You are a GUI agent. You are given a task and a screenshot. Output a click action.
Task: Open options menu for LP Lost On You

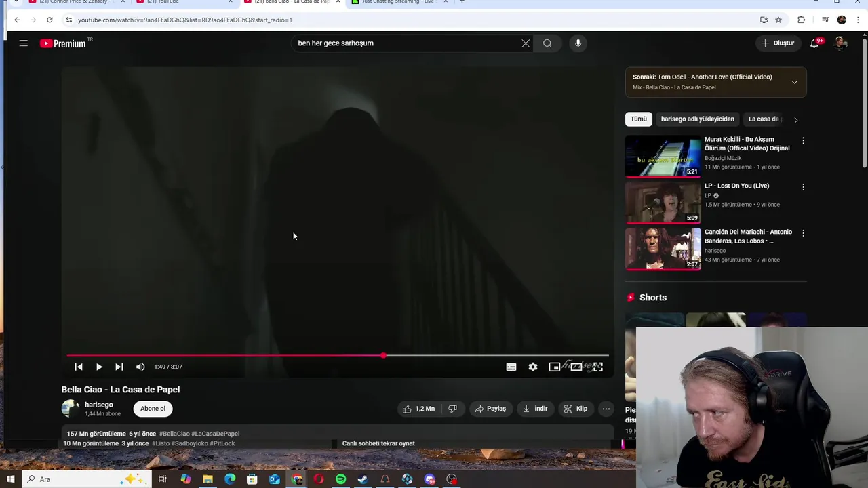pyautogui.click(x=803, y=186)
